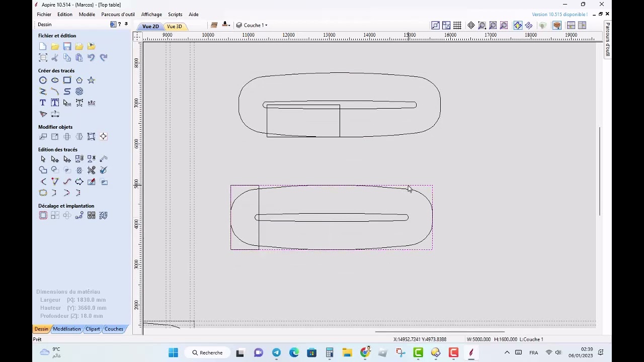Switch to the Modélisation bottom tab

point(67,329)
